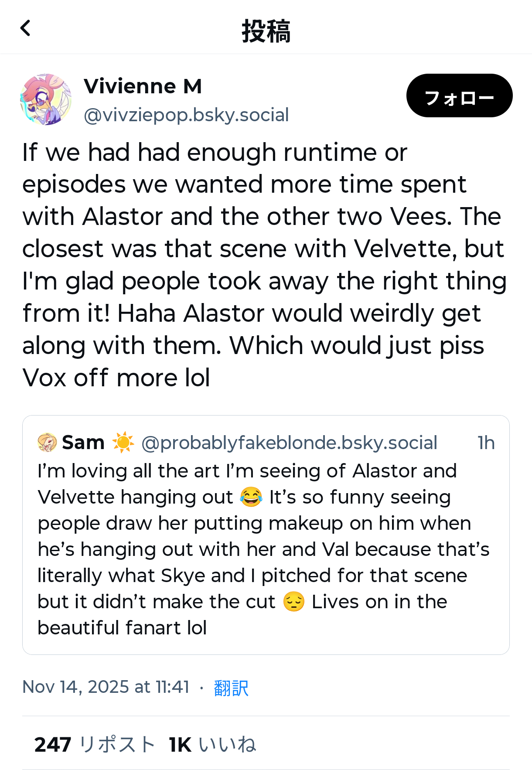Click the Nov 14, 2025 post timestamp

point(106,687)
